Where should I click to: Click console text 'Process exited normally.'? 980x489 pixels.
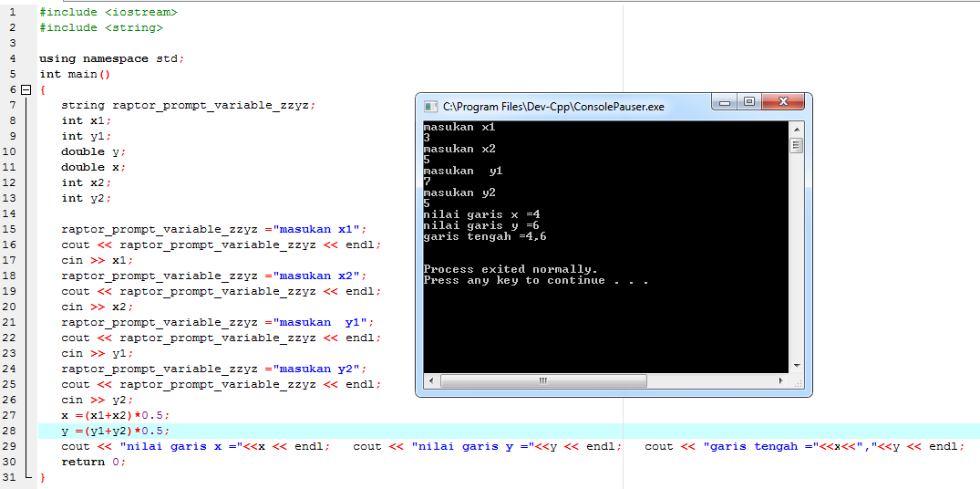pyautogui.click(x=511, y=269)
